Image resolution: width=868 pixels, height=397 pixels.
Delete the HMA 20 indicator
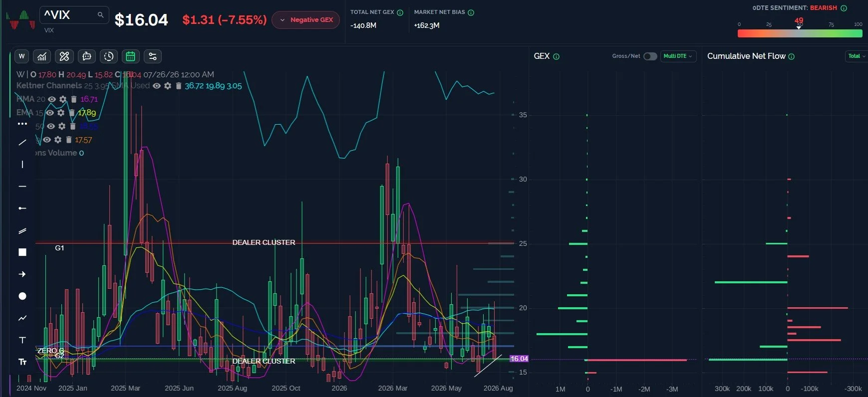click(74, 99)
